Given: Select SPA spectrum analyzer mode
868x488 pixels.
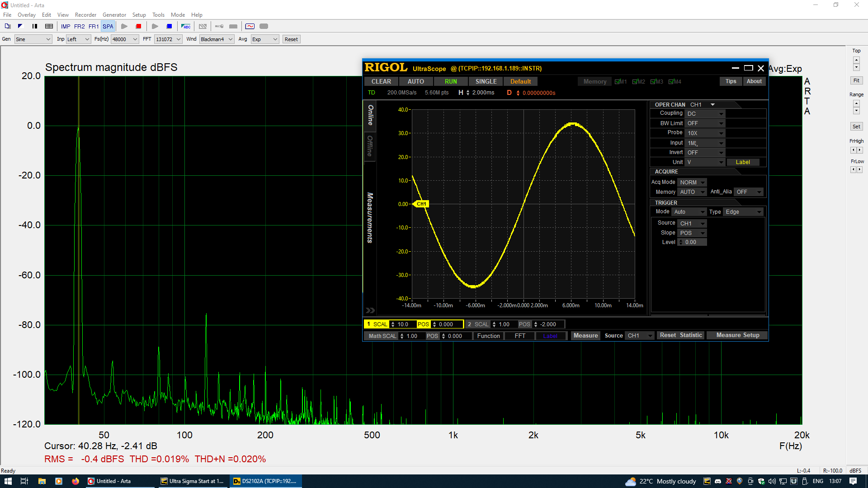Looking at the screenshot, I should pos(108,26).
